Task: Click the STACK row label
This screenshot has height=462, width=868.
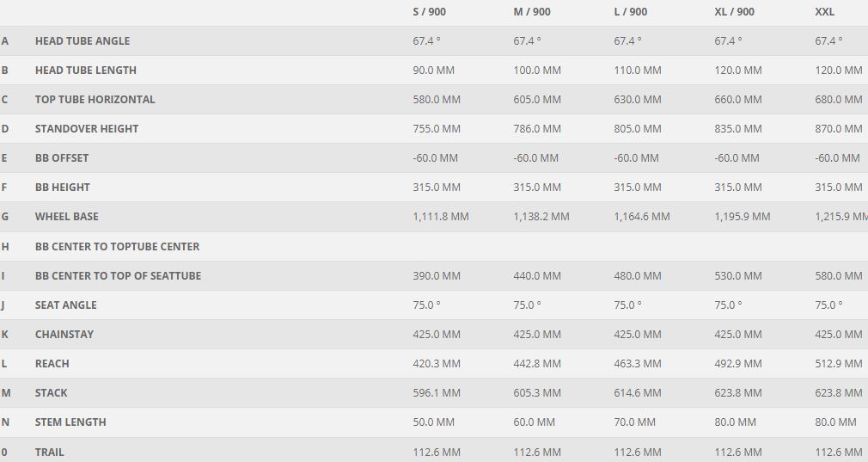Action: [x=51, y=393]
